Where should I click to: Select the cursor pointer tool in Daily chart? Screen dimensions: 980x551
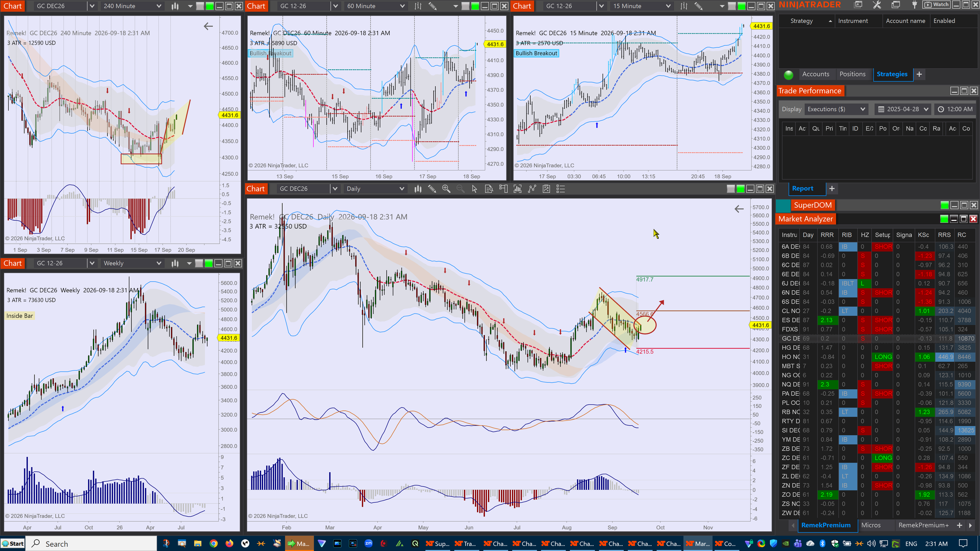tap(474, 189)
